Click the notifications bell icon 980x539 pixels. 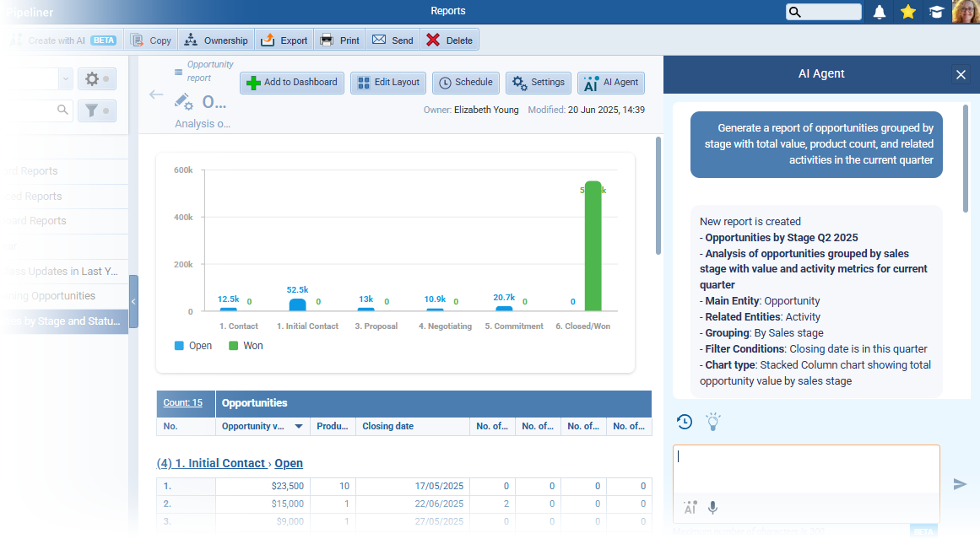[x=880, y=12]
